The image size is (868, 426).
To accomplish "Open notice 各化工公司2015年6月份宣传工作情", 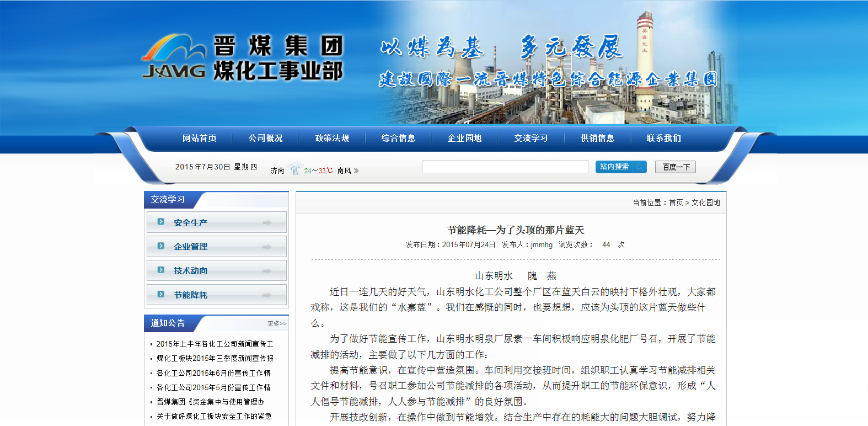I will (x=213, y=374).
